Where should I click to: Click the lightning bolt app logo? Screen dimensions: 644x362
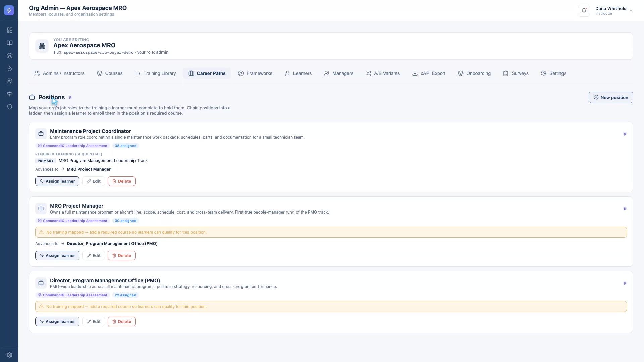(x=9, y=10)
